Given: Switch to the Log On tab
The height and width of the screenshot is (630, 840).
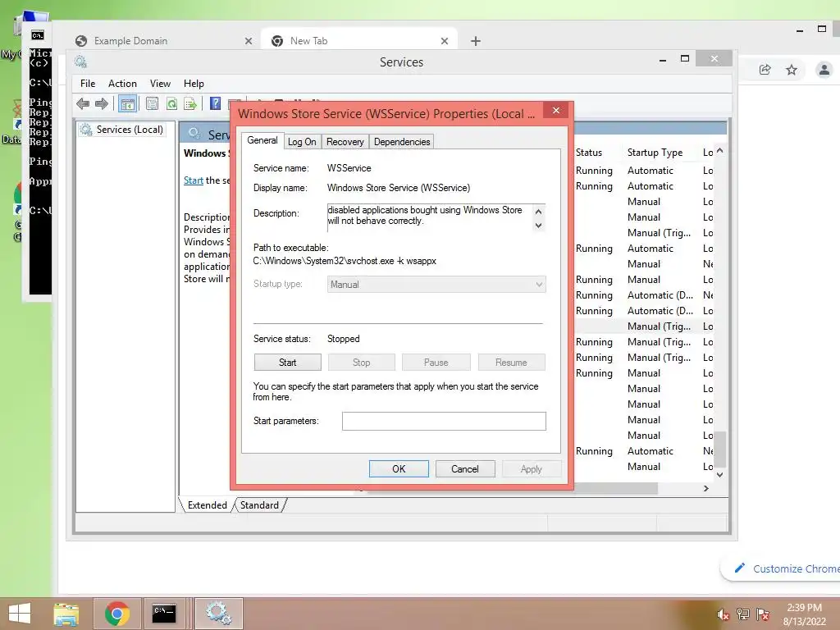Looking at the screenshot, I should point(302,142).
